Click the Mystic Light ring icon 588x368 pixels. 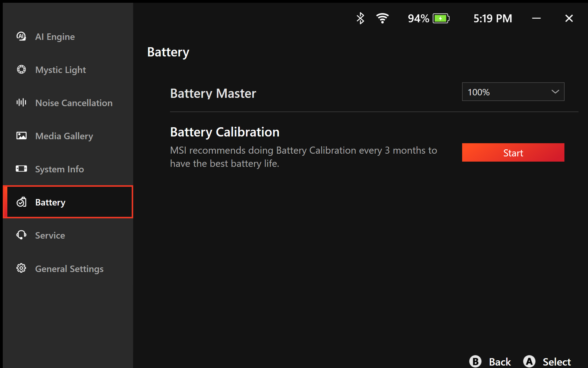[21, 70]
